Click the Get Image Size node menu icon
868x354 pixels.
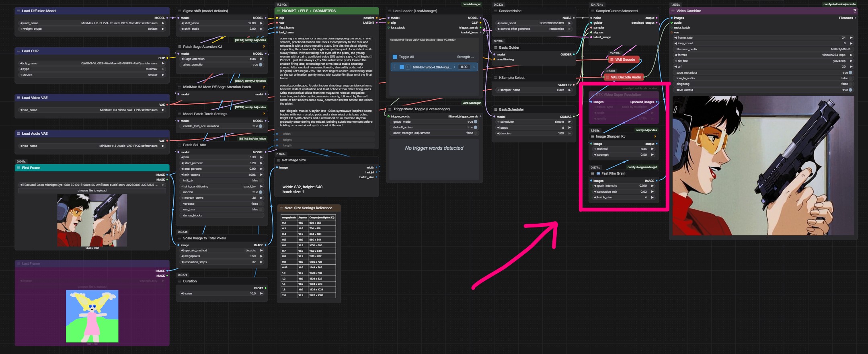coord(278,160)
